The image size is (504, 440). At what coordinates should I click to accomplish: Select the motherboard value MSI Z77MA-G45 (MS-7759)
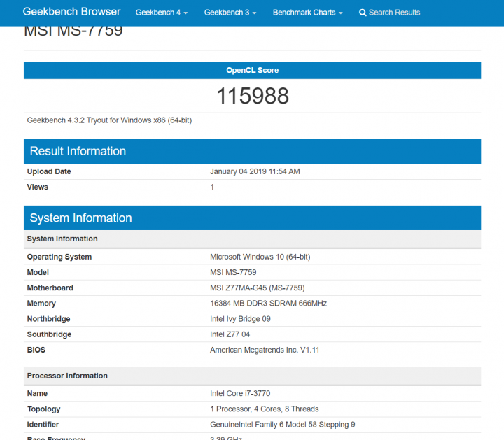click(257, 288)
